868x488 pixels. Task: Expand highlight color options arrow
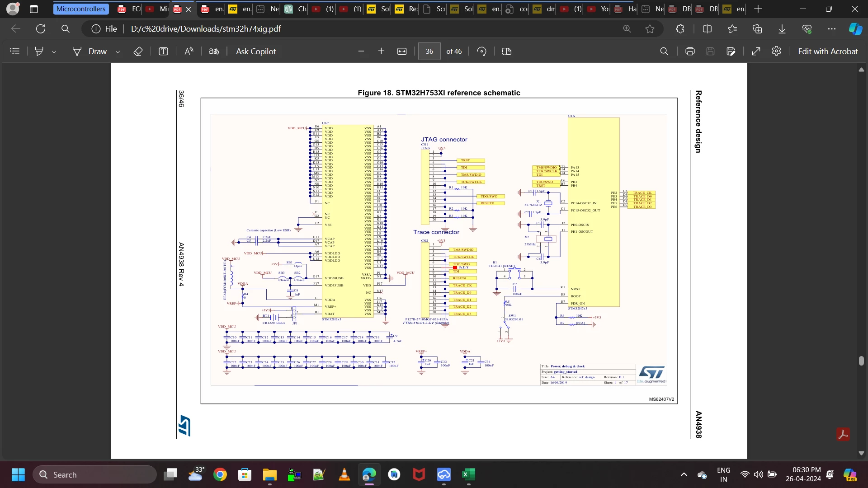[54, 52]
